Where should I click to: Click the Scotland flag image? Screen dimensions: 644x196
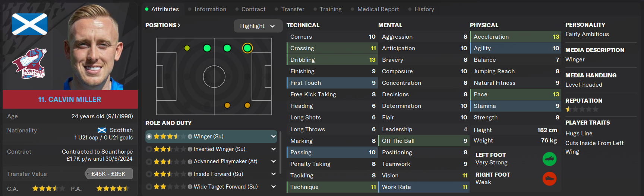(x=29, y=24)
